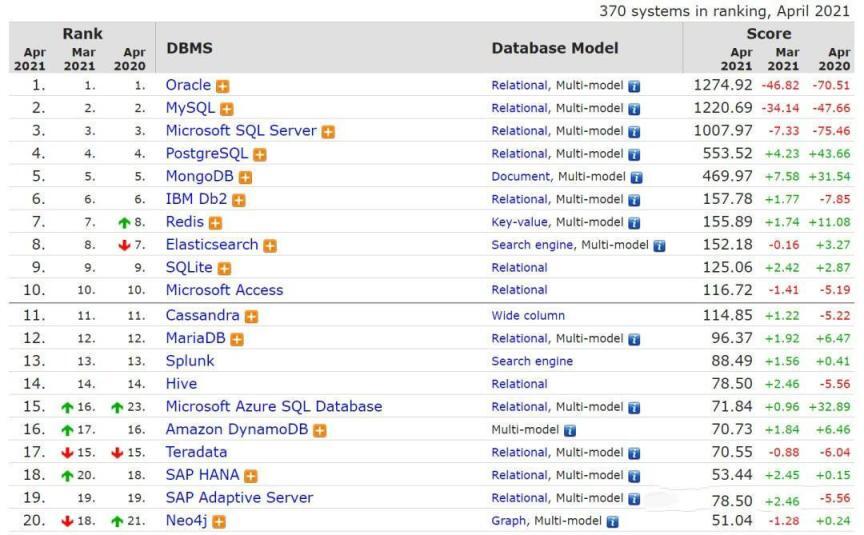
Task: Click the plus icon next to MongoDB
Action: (x=246, y=178)
